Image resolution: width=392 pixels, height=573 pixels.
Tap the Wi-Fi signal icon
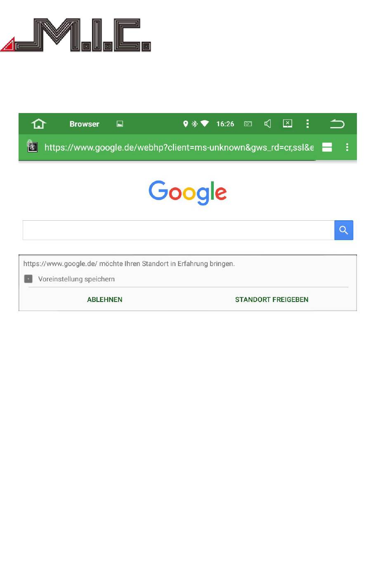coord(205,123)
